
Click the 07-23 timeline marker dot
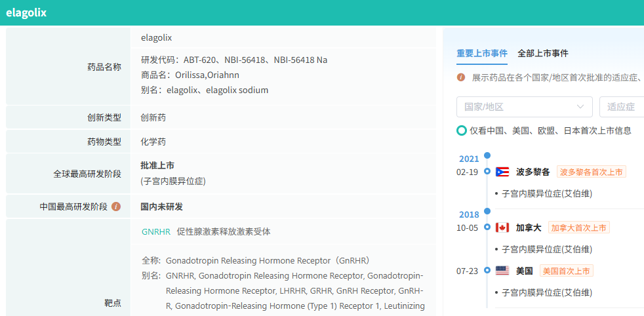pos(487,271)
